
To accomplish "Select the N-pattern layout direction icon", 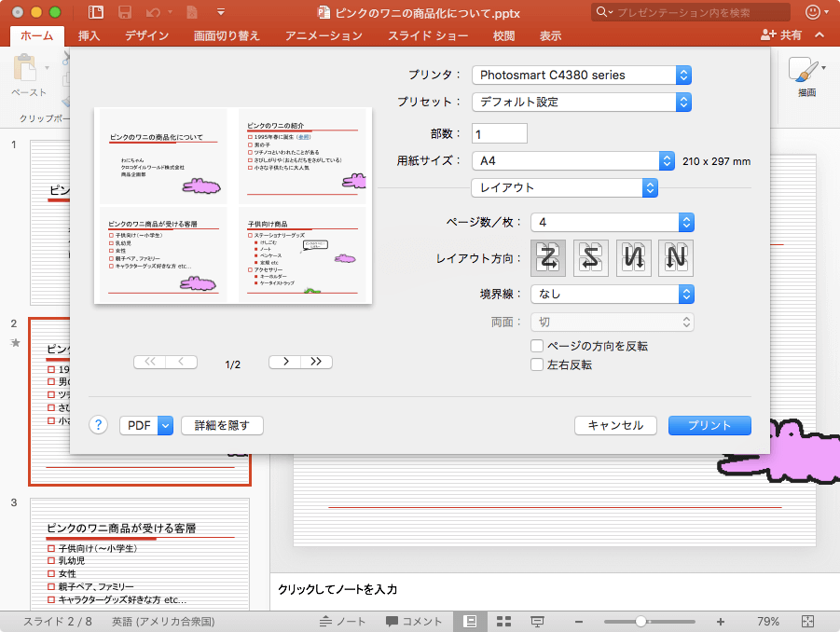I will click(x=676, y=258).
